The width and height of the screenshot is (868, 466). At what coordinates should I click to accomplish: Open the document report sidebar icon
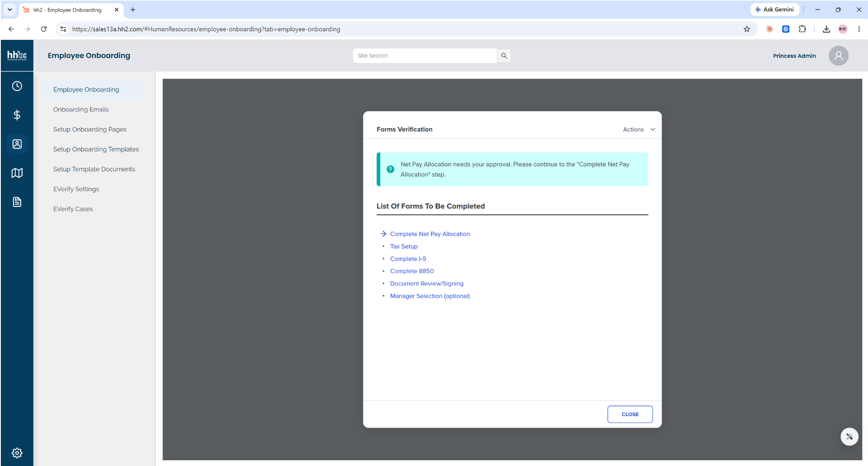(x=17, y=202)
